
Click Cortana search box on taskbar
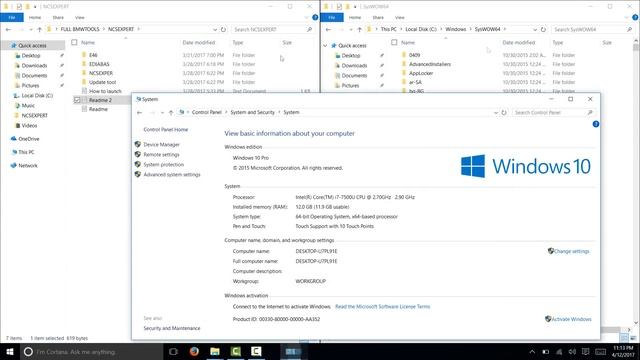click(91, 351)
